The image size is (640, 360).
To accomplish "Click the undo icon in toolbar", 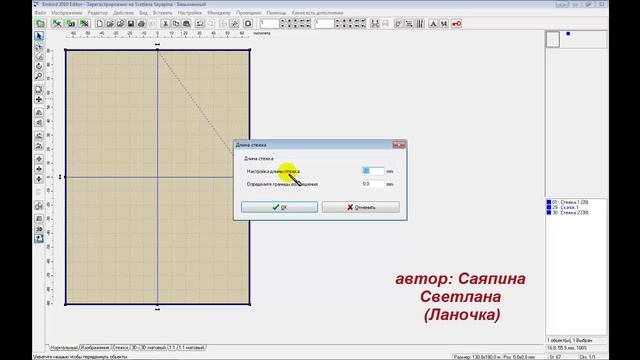I will click(x=200, y=24).
